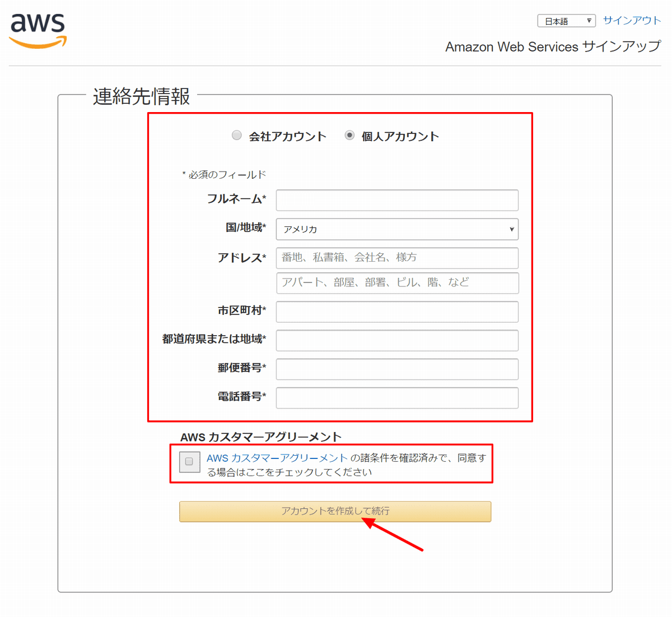
Task: Click the country dropdown arrow icon
Action: pyautogui.click(x=511, y=229)
